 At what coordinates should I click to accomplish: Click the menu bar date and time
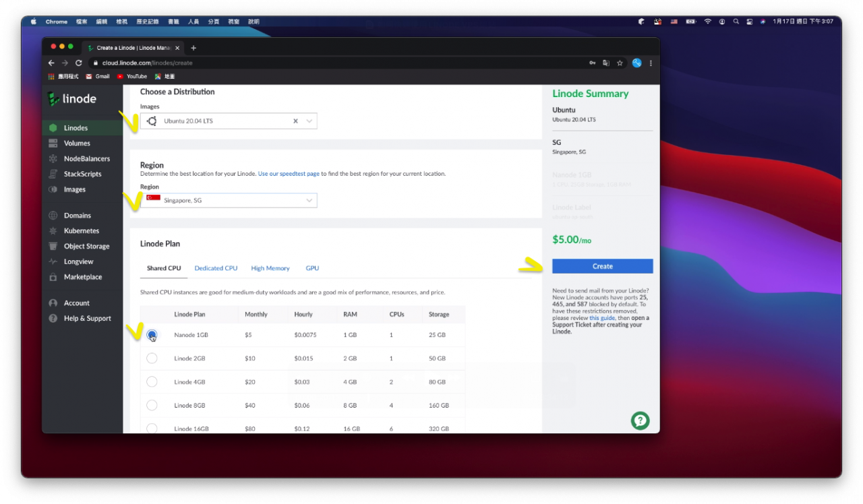[802, 22]
